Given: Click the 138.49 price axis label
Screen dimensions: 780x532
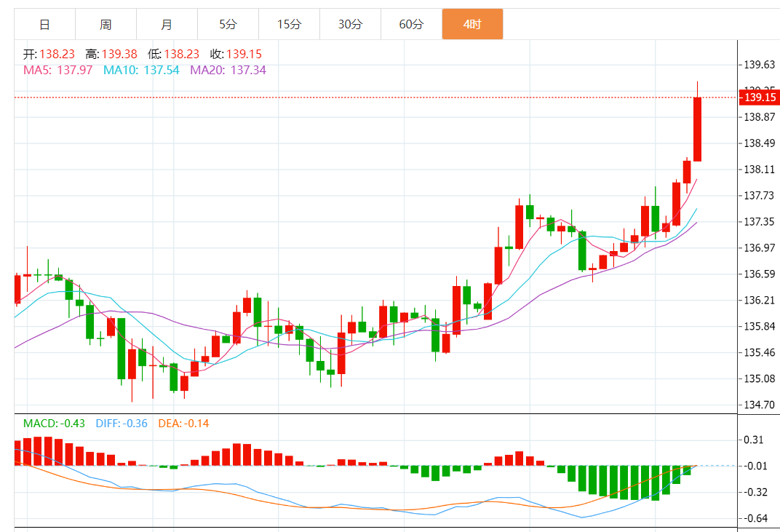Looking at the screenshot, I should 759,143.
